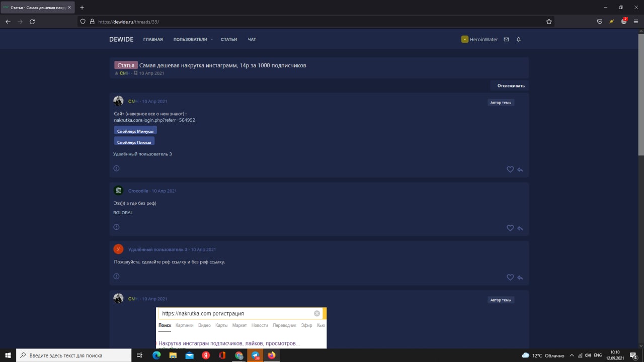The image size is (644, 362).
Task: Show hidden system tray icons
Action: click(572, 355)
